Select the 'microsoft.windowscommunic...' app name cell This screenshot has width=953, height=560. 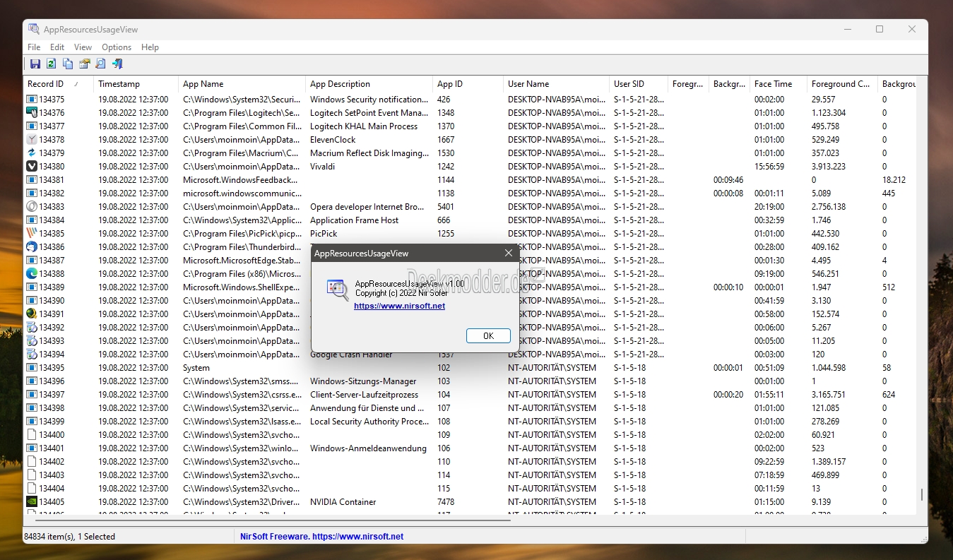coord(242,193)
